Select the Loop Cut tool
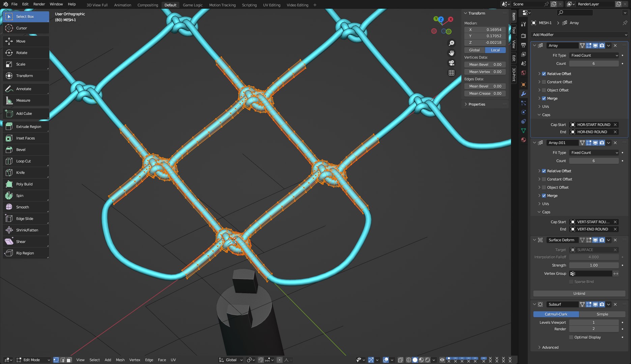This screenshot has width=631, height=364. pos(26,161)
